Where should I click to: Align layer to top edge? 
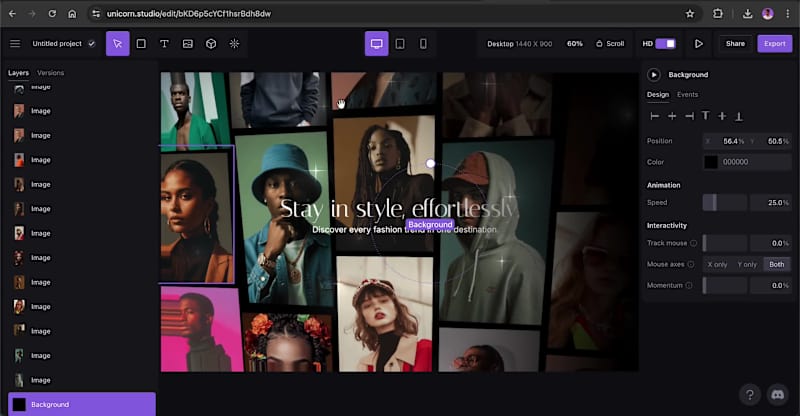706,116
